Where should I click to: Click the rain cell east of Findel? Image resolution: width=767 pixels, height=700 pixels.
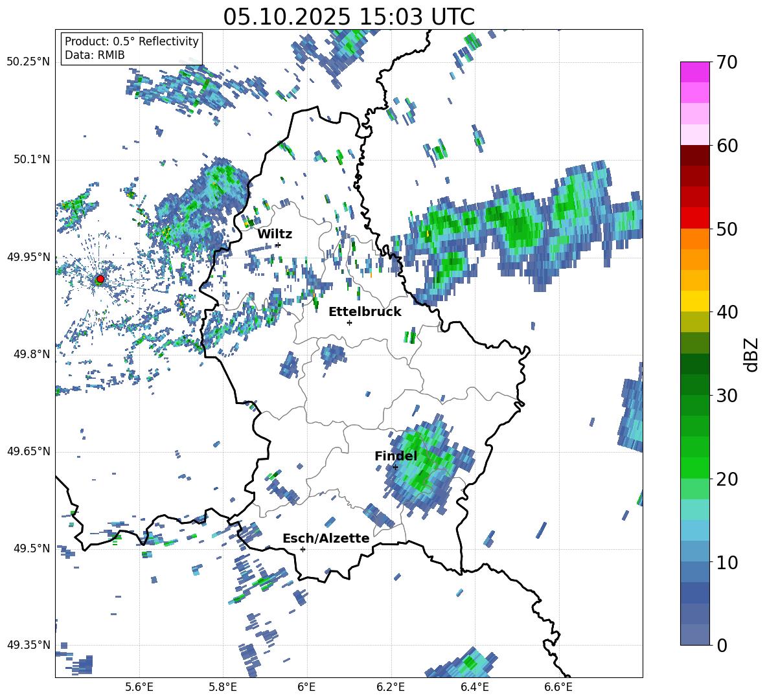coord(428,466)
